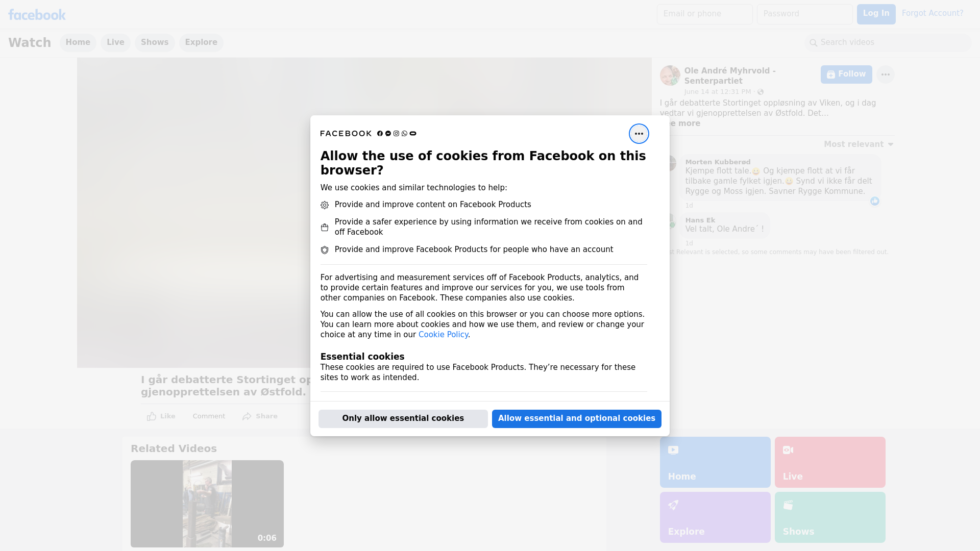980x551 pixels.
Task: Click Morten Kubberød commenter avatar
Action: [x=672, y=163]
